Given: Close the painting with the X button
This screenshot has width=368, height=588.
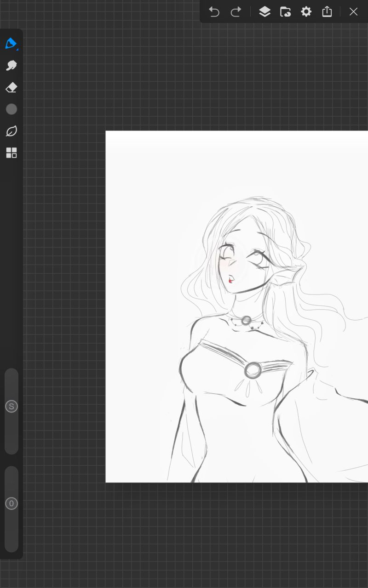Looking at the screenshot, I should pos(353,12).
